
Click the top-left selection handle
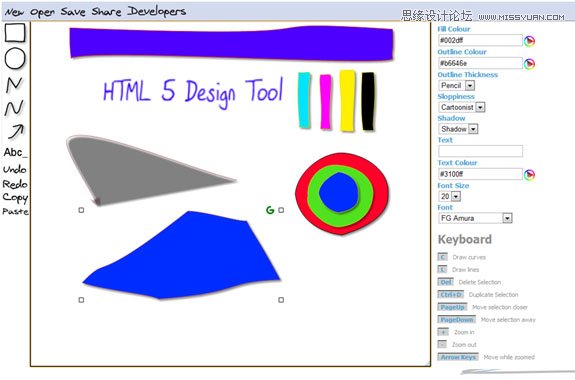(x=81, y=210)
